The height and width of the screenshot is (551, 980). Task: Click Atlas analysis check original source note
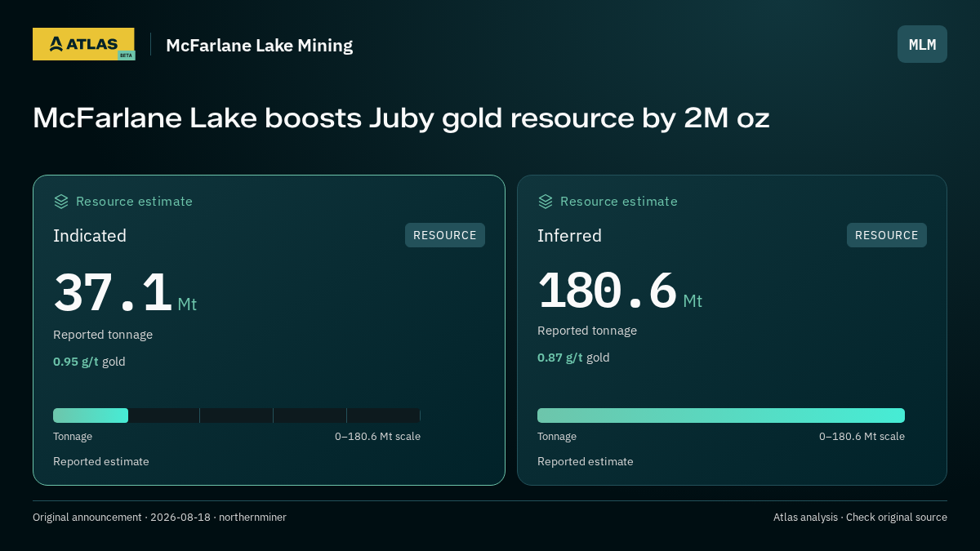pos(860,518)
